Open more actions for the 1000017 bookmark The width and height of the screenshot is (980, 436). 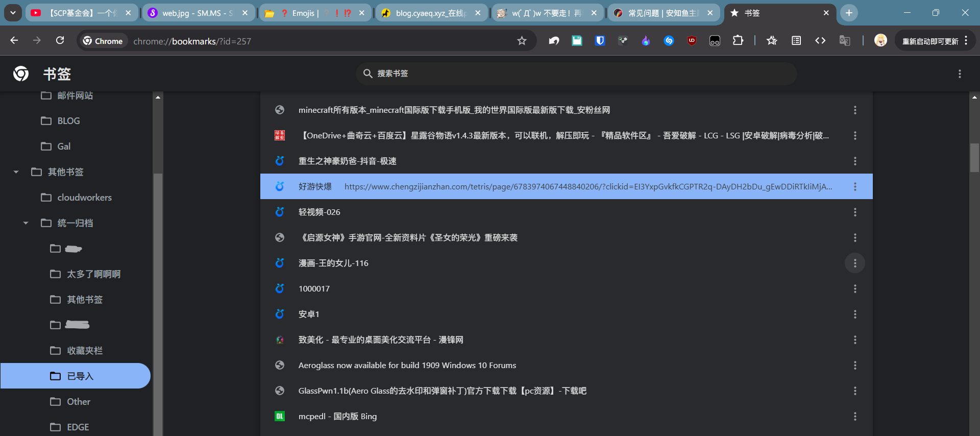click(855, 289)
